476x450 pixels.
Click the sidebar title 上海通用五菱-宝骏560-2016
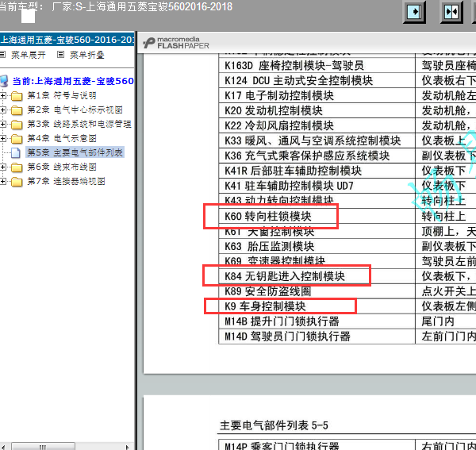coord(67,40)
